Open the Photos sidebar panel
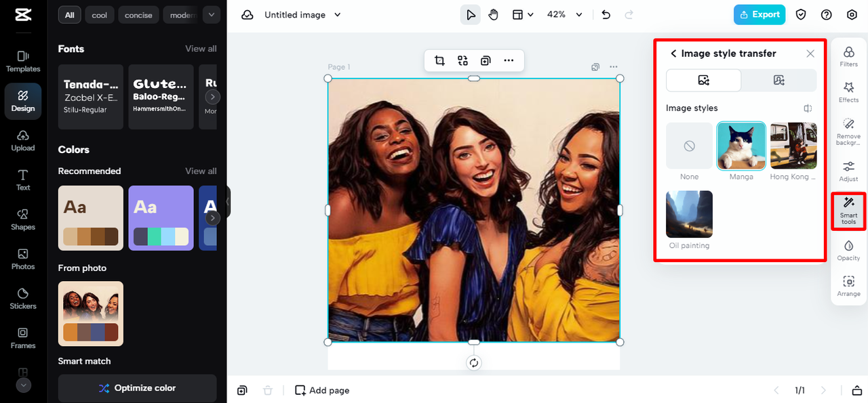Screen dimensions: 868x403 pyautogui.click(x=23, y=259)
